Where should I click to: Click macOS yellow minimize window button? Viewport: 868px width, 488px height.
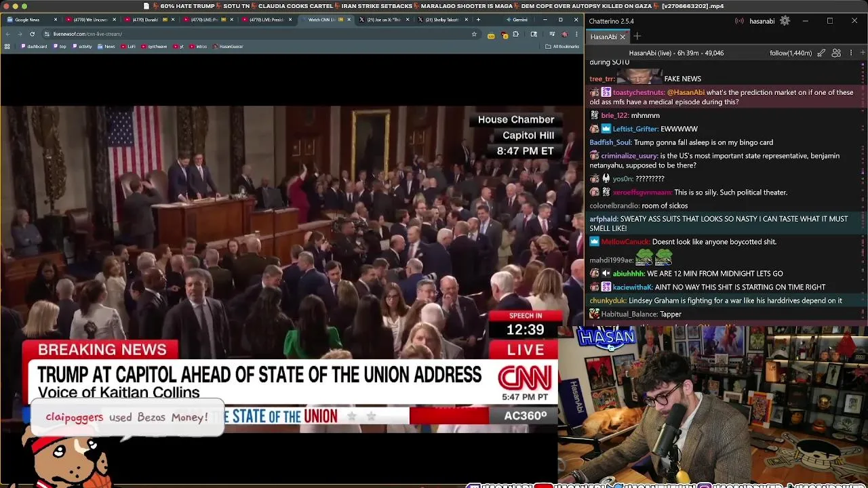(15, 6)
